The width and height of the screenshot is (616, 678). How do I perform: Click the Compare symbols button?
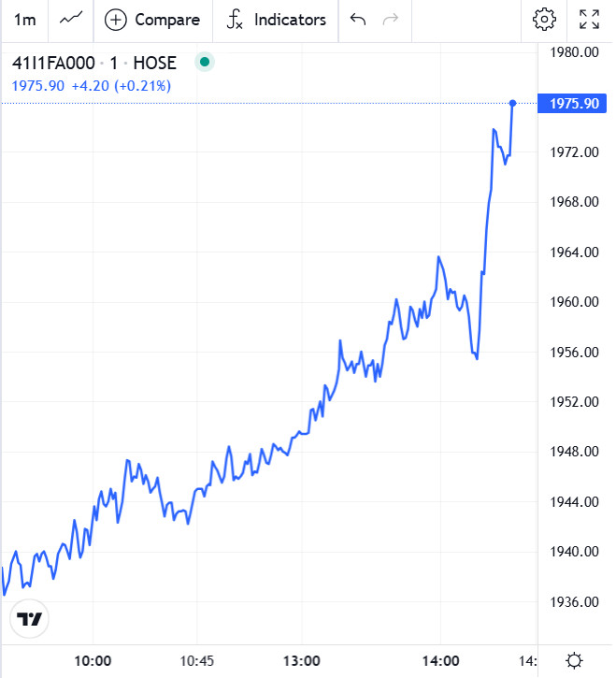point(152,20)
